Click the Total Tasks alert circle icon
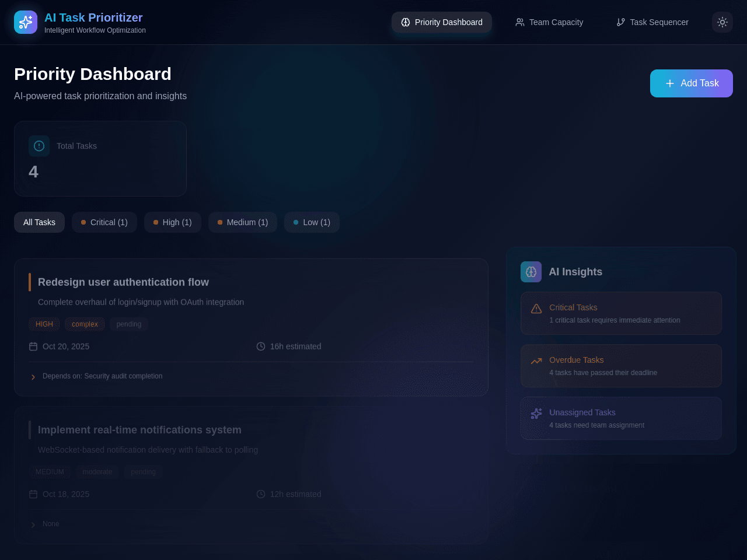Viewport: 747px width, 560px height. [39, 146]
